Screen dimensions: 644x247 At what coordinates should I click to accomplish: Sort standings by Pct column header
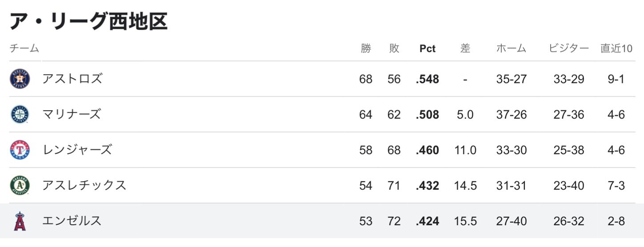point(428,49)
